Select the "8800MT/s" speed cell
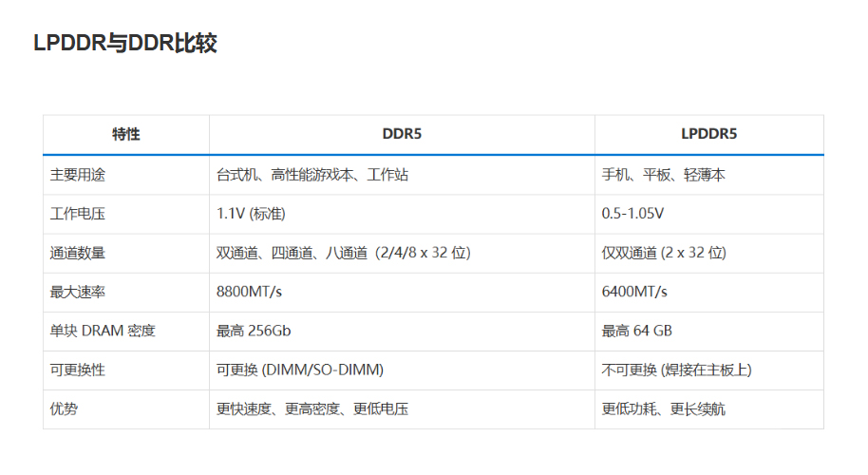Viewport: 868px width, 475px height. (x=250, y=292)
